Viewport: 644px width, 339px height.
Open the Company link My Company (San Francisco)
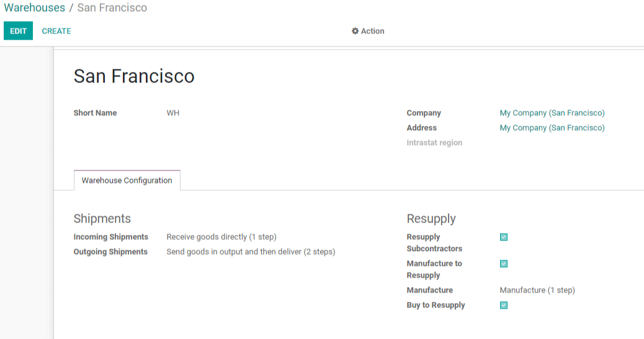[552, 113]
